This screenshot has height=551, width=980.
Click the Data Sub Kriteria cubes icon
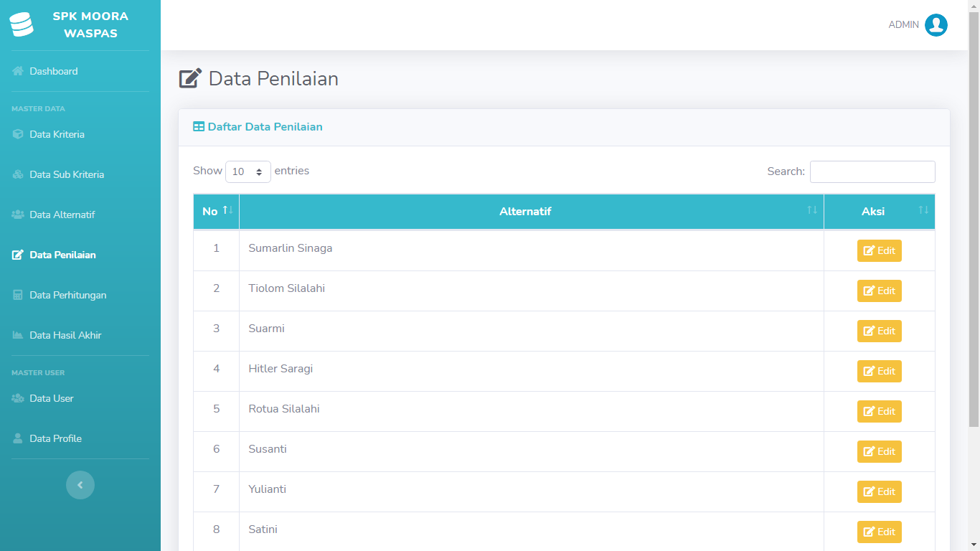pyautogui.click(x=18, y=174)
